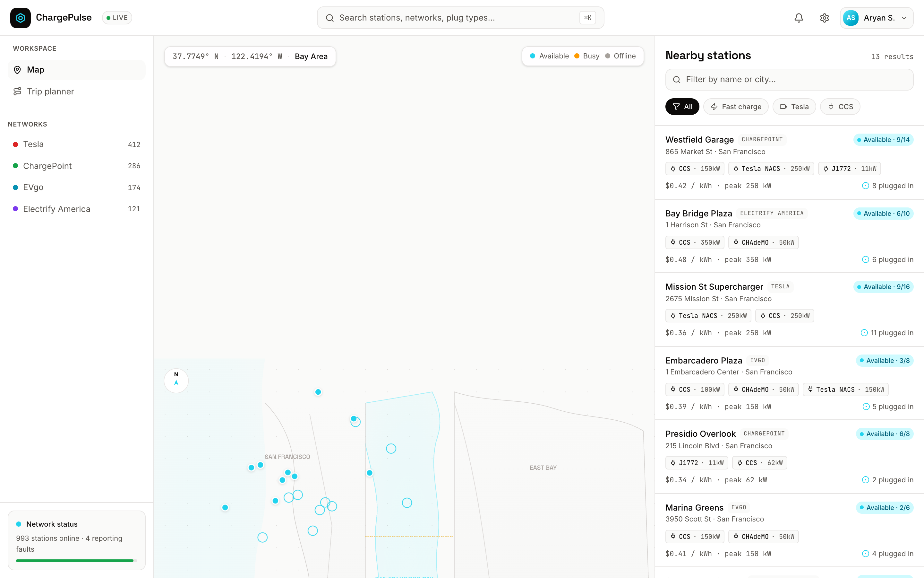Select the Tesla network with 412 stations

click(76, 144)
